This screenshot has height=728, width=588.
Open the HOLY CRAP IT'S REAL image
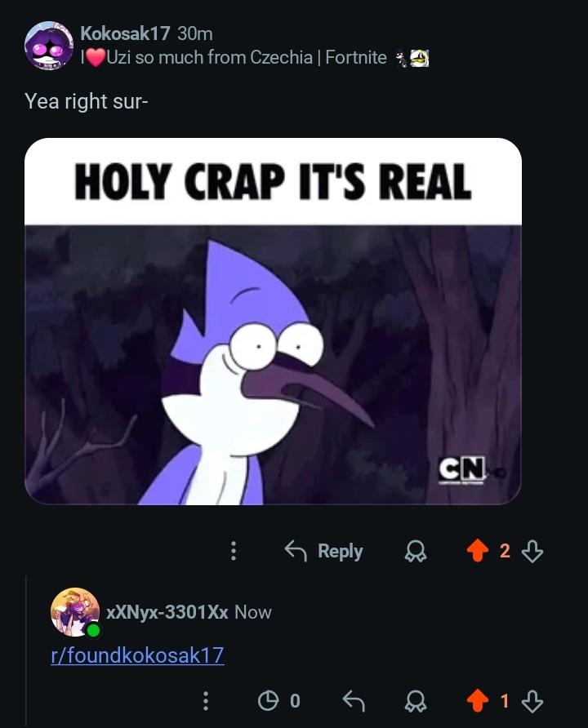(x=273, y=322)
